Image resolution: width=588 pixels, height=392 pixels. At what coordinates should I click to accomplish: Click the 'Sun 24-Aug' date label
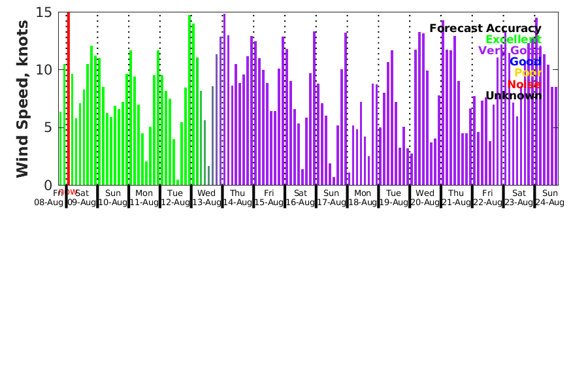pos(550,198)
